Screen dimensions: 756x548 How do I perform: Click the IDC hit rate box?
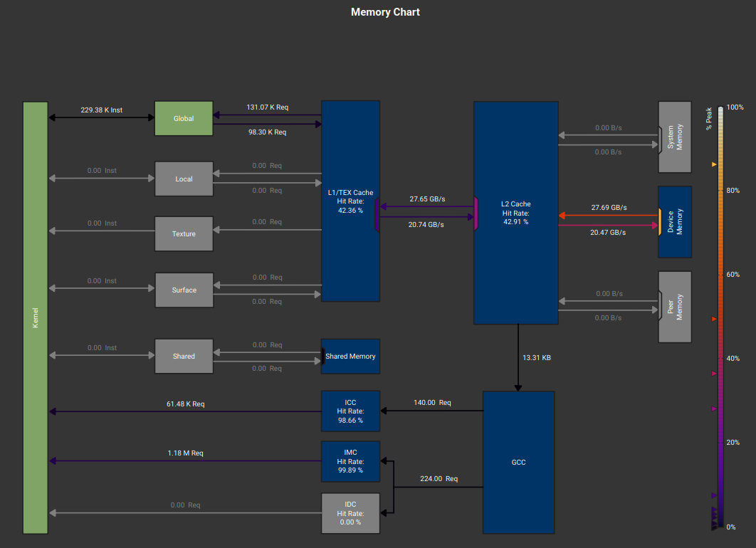[x=350, y=513]
